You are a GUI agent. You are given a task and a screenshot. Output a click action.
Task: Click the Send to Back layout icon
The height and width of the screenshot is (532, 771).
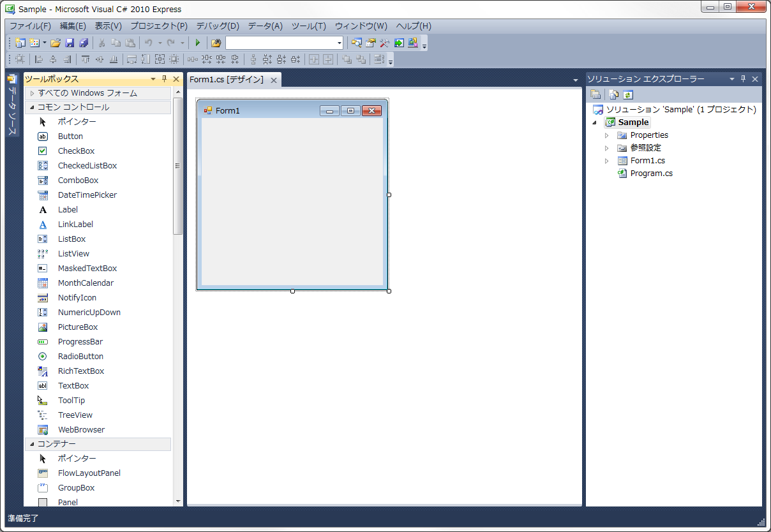361,59
